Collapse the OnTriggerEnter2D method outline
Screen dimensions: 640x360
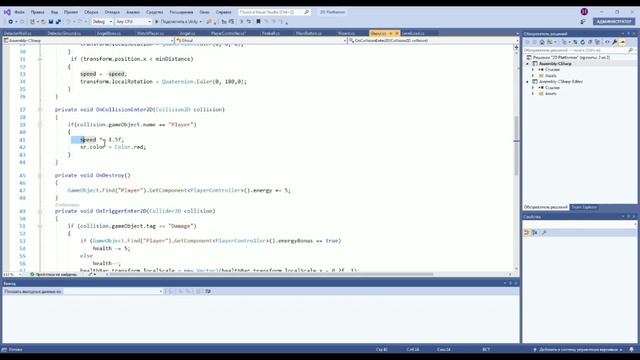[x=40, y=211]
